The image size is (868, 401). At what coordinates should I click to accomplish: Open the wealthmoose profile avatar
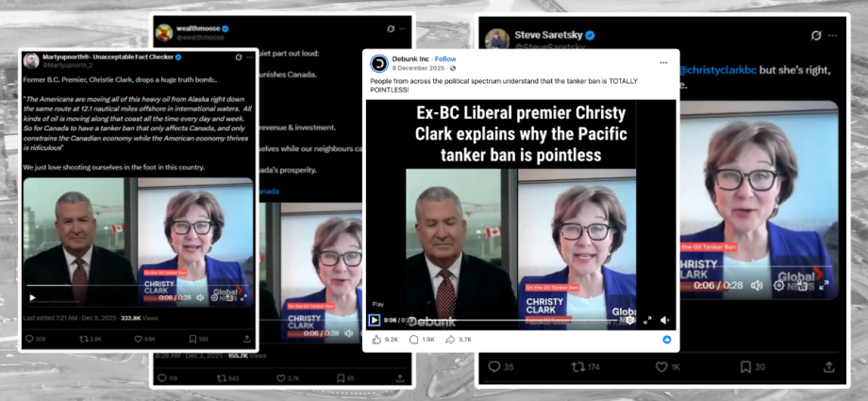tap(164, 32)
